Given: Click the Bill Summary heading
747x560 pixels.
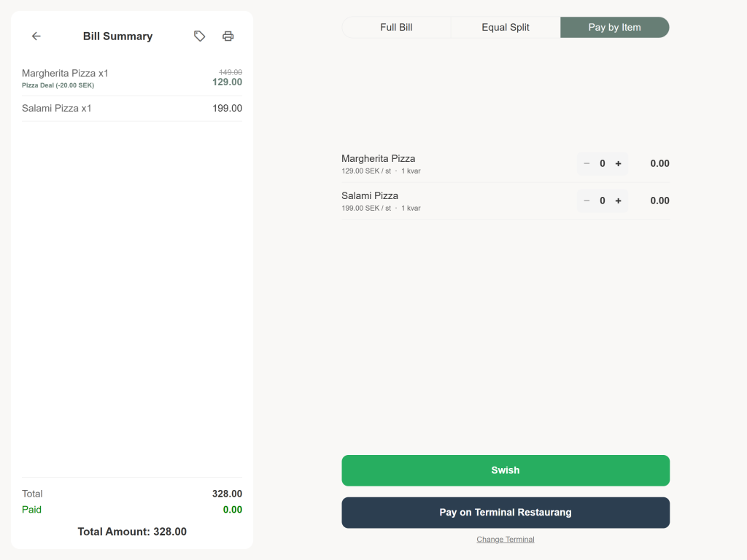Looking at the screenshot, I should pyautogui.click(x=117, y=36).
